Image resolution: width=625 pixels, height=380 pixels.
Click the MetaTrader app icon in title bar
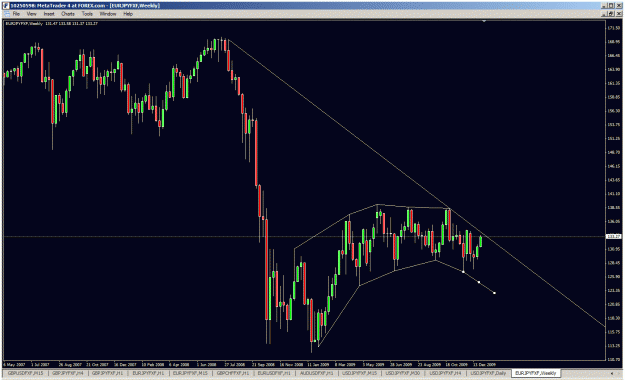click(x=6, y=6)
